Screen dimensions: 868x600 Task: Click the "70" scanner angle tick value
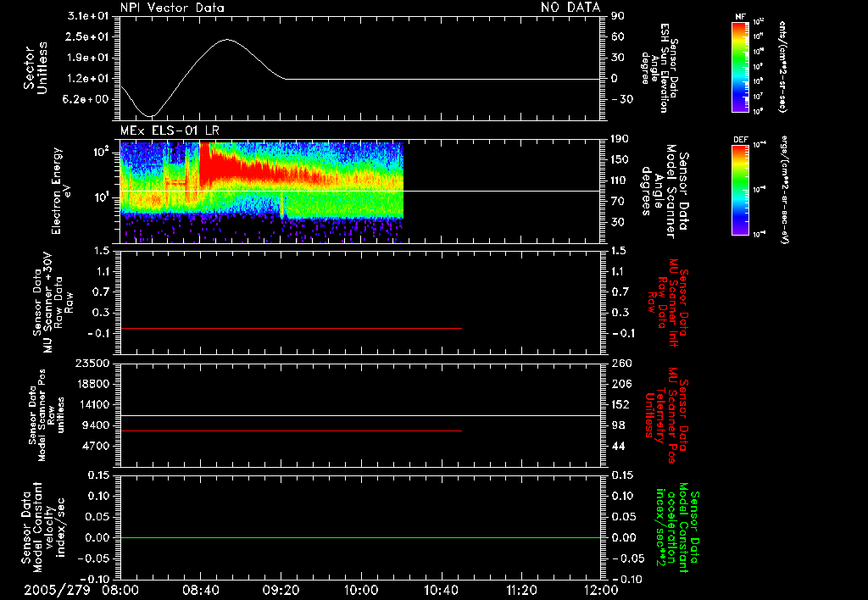coord(618,202)
